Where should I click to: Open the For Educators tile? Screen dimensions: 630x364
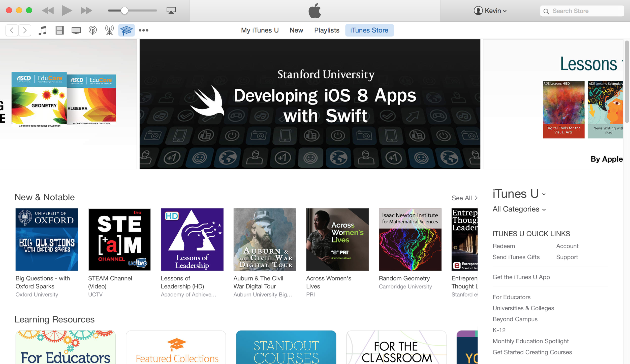[x=66, y=347]
